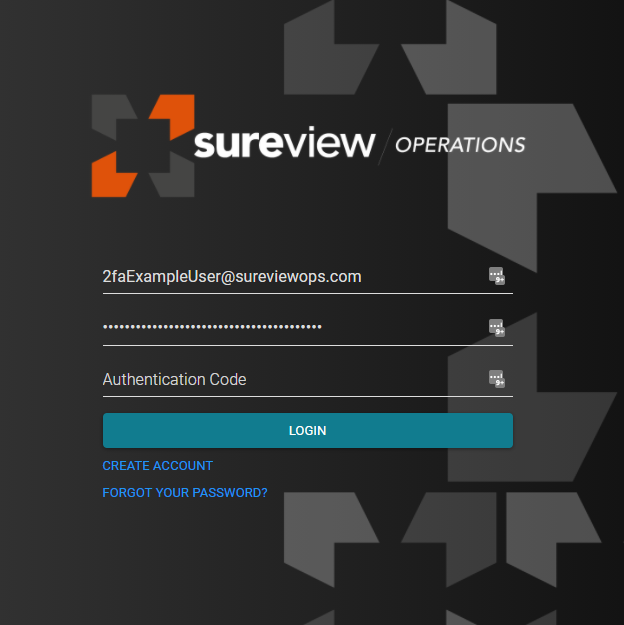Click the password manager icon in Authentication Code field

[x=497, y=379]
